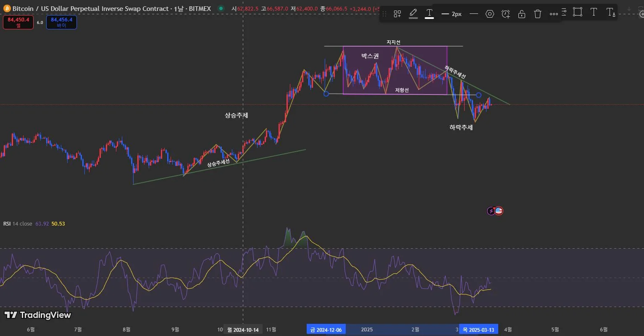Click the RSI value 63.92
Screen dimensions: 644x336
(x=42, y=224)
